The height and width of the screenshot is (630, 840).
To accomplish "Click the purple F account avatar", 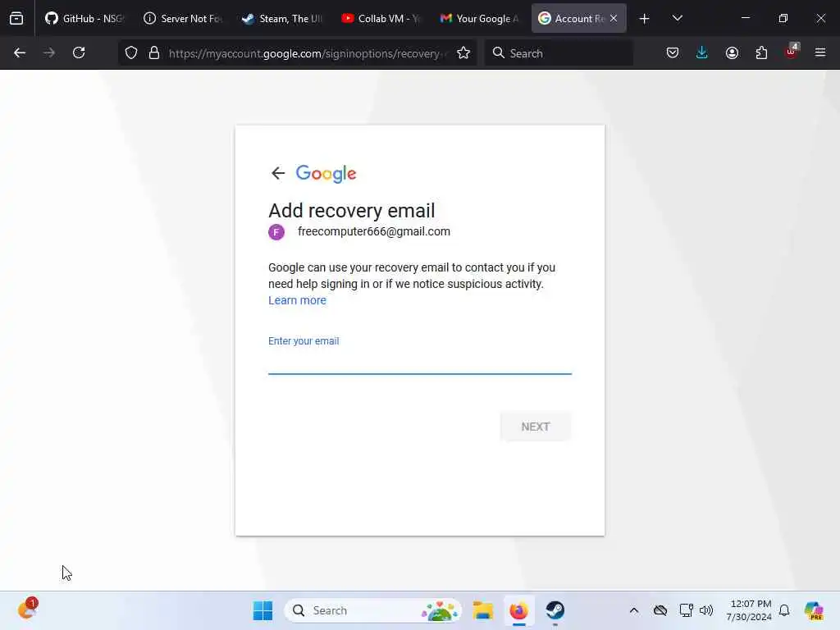I will [276, 232].
